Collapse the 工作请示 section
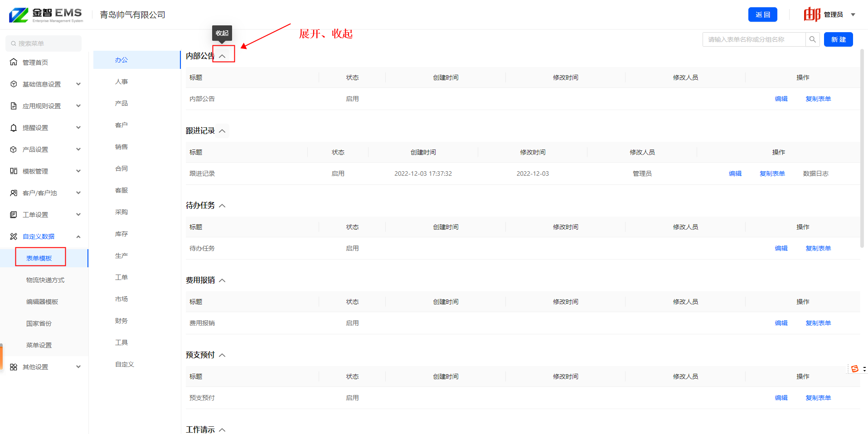Viewport: 868px width, 434px height. 222,429
